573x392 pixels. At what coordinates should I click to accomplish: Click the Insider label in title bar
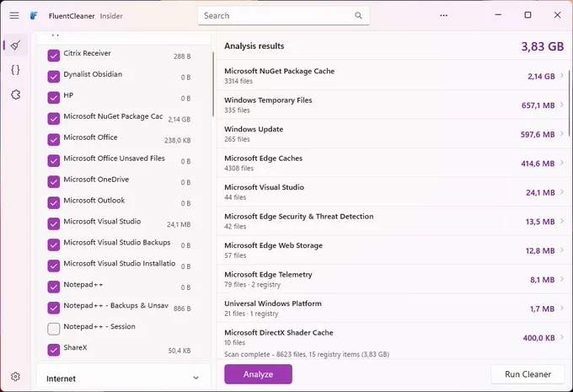click(111, 16)
